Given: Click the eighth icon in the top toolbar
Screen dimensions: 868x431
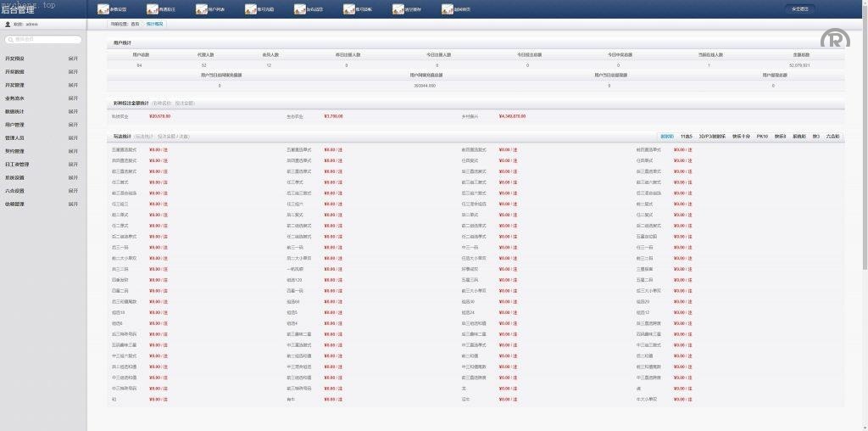Looking at the screenshot, I should [x=448, y=9].
